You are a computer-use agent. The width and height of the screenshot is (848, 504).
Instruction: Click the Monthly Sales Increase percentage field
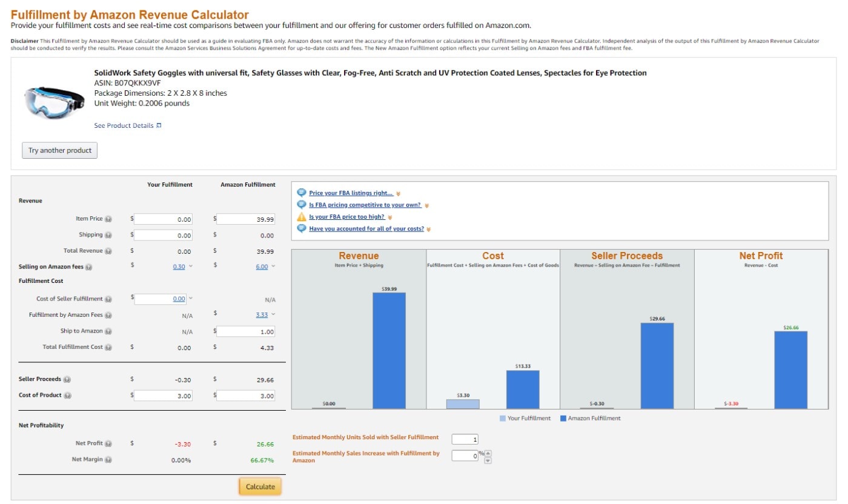(465, 454)
